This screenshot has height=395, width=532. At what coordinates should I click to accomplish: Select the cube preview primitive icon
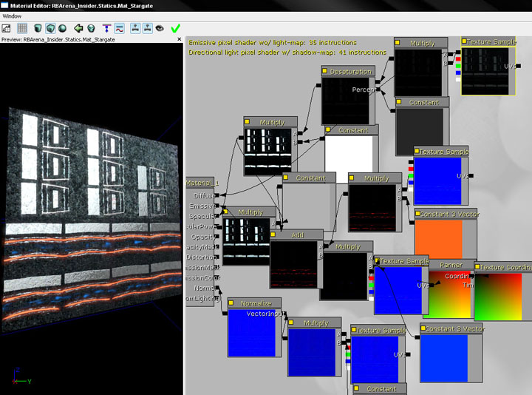tap(50, 28)
